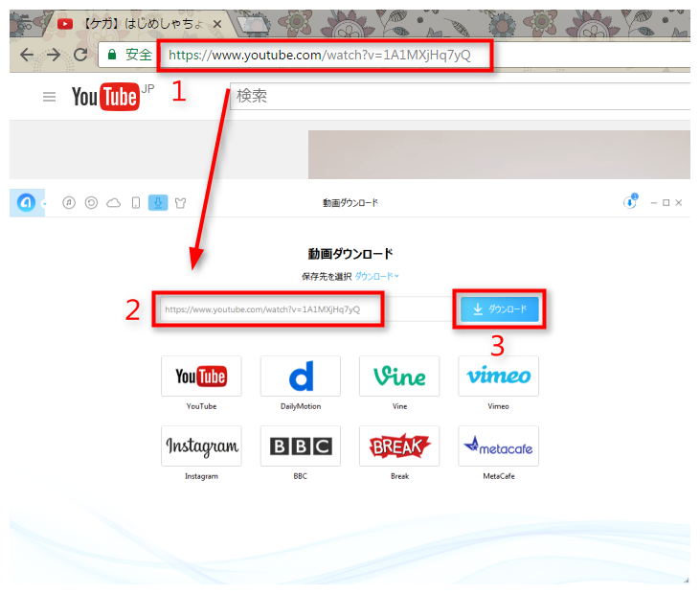The image size is (700, 594).
Task: Choose the DailyMotion site tile
Action: [x=301, y=377]
